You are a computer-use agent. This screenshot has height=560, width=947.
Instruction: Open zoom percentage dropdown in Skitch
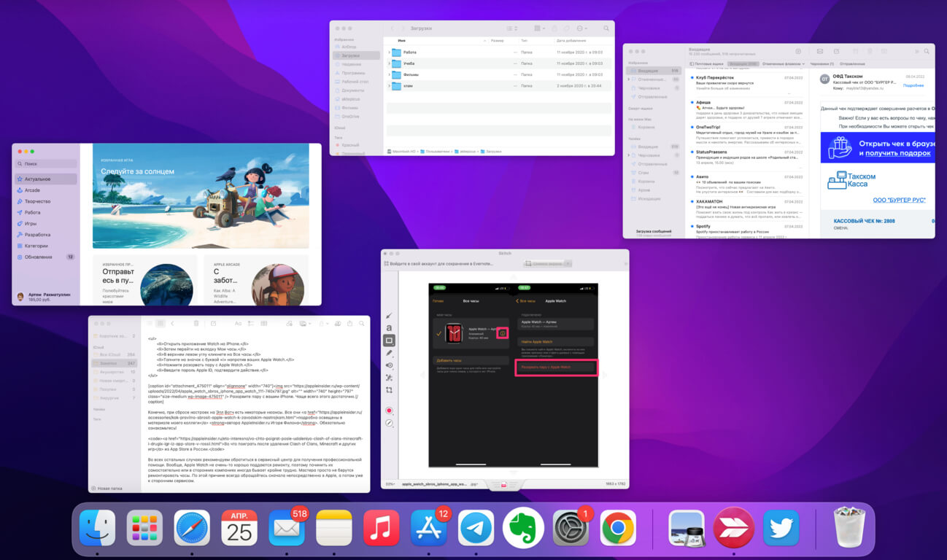(392, 483)
